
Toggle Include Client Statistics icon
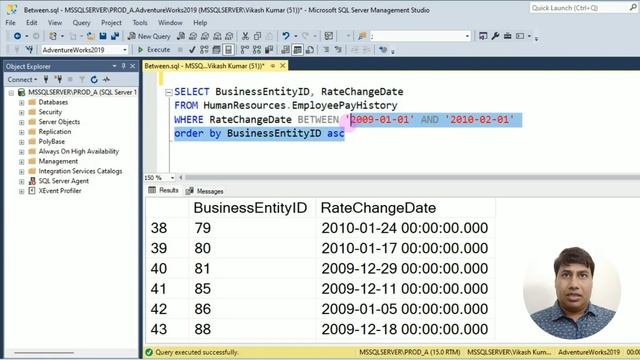click(x=269, y=50)
